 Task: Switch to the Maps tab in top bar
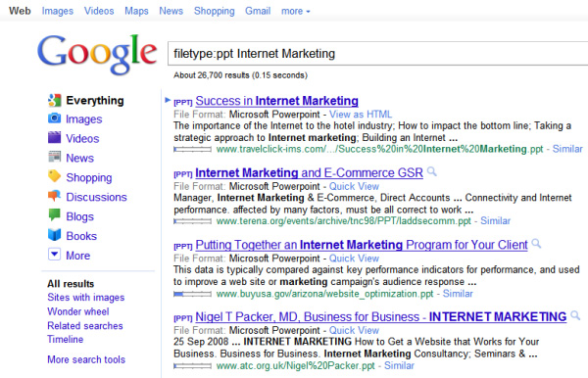[136, 11]
